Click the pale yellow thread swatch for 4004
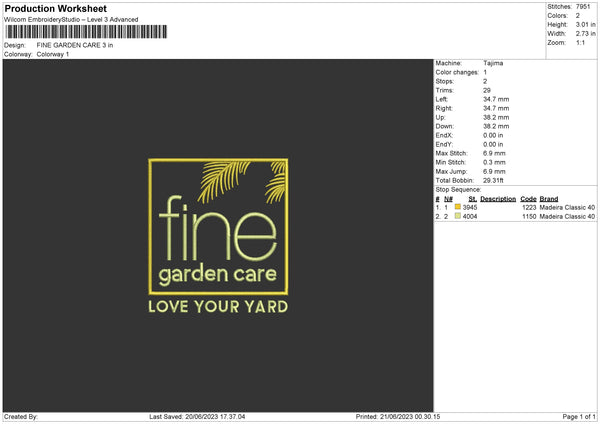 point(458,216)
